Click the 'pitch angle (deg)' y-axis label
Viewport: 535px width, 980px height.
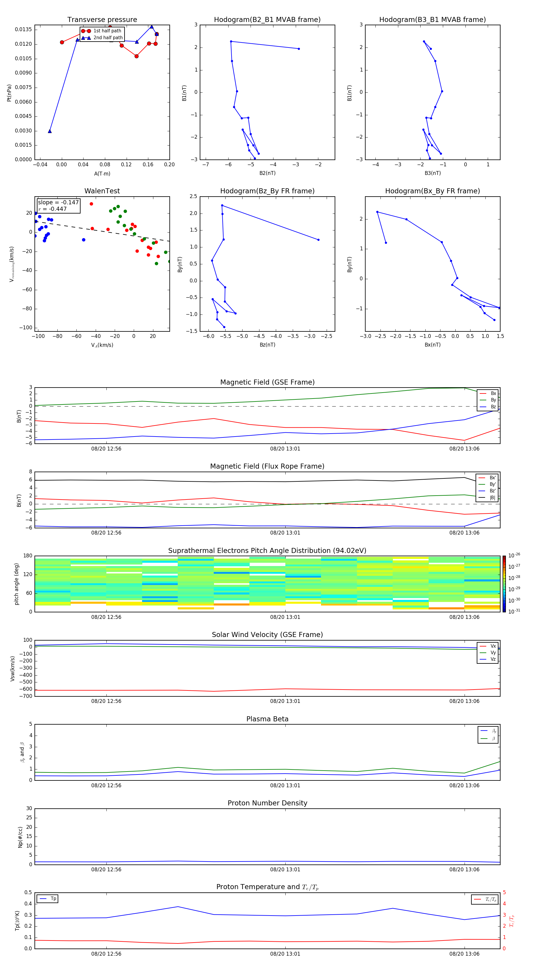[16, 584]
